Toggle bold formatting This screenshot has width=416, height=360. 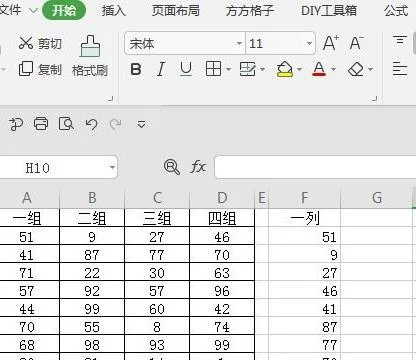point(136,69)
